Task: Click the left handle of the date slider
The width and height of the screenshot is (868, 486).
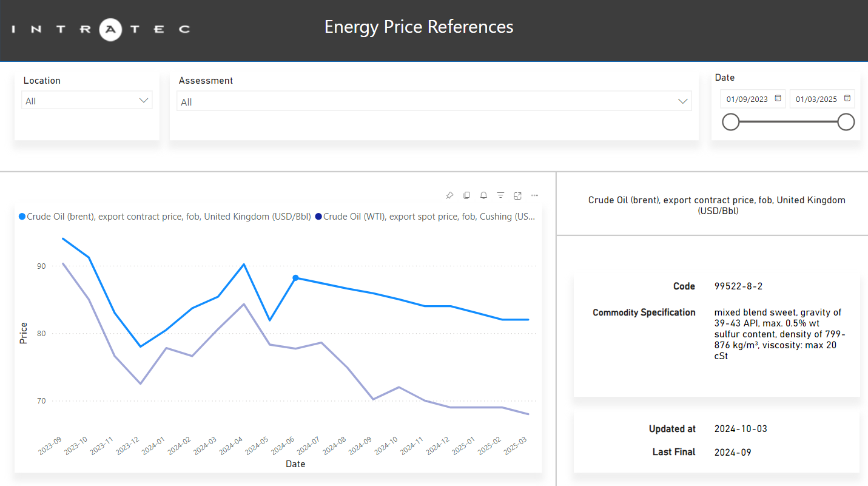Action: [x=731, y=122]
